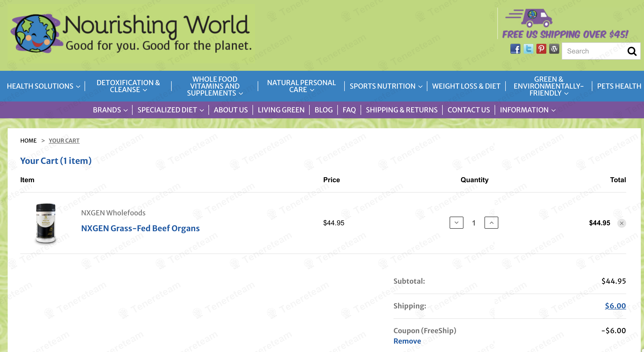Viewport: 644px width, 352px height.
Task: Open the FAQ page
Action: click(349, 110)
